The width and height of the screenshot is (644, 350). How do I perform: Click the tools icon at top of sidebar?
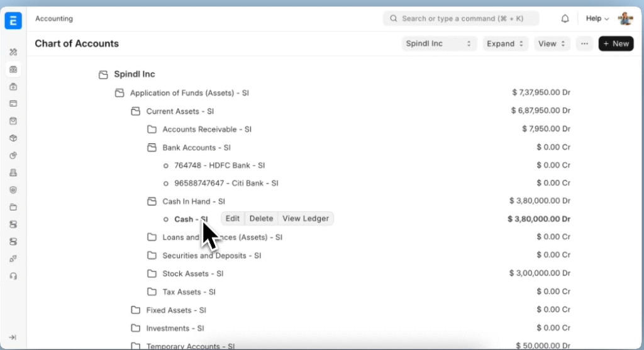tap(13, 52)
